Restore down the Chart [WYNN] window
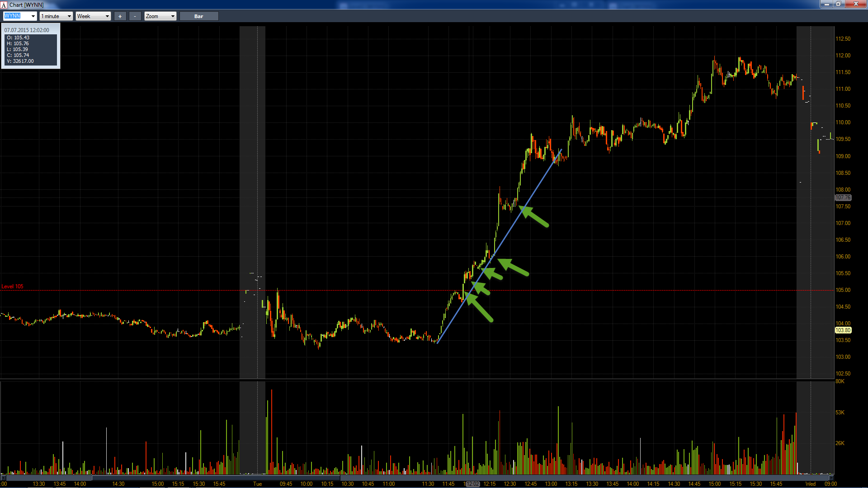The image size is (868, 488). coord(839,4)
